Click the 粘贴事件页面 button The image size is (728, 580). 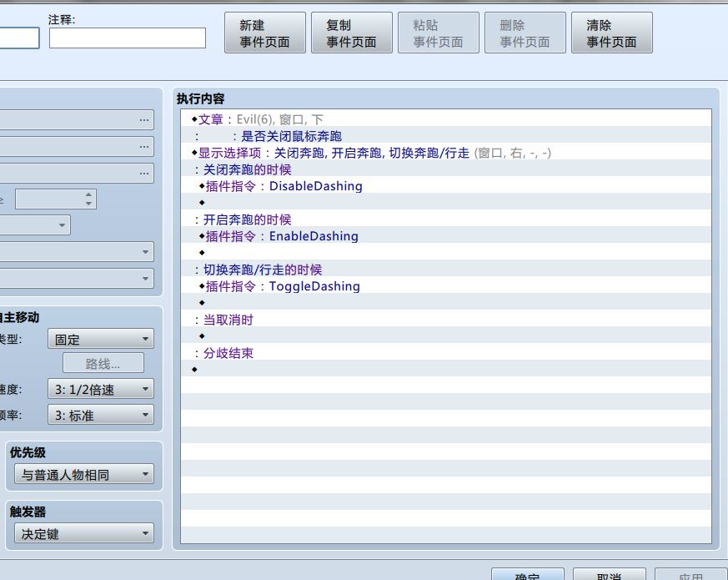(439, 33)
